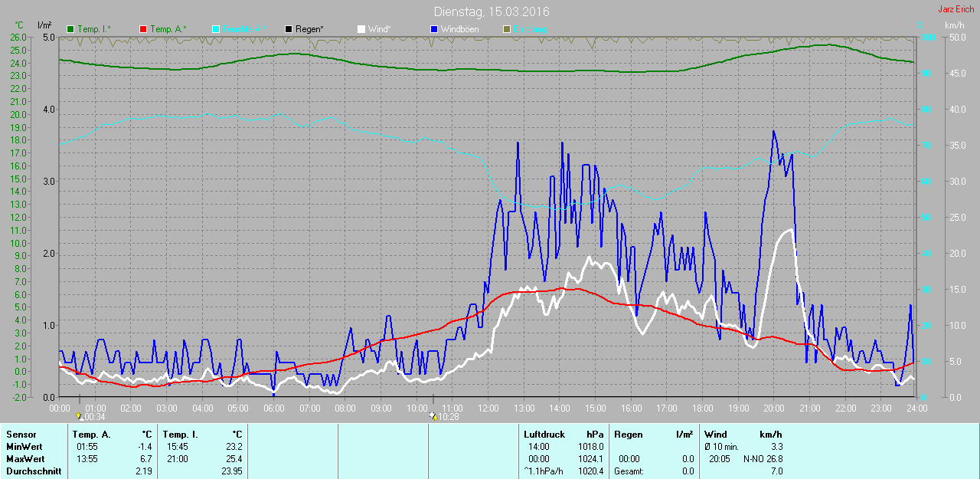Click the green Temp. I. legend square

click(x=71, y=29)
